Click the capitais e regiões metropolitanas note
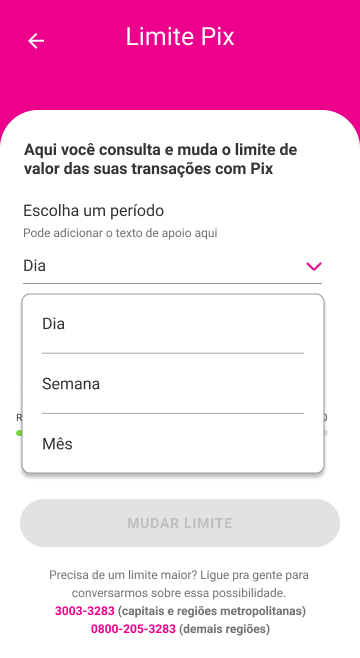 (x=211, y=611)
